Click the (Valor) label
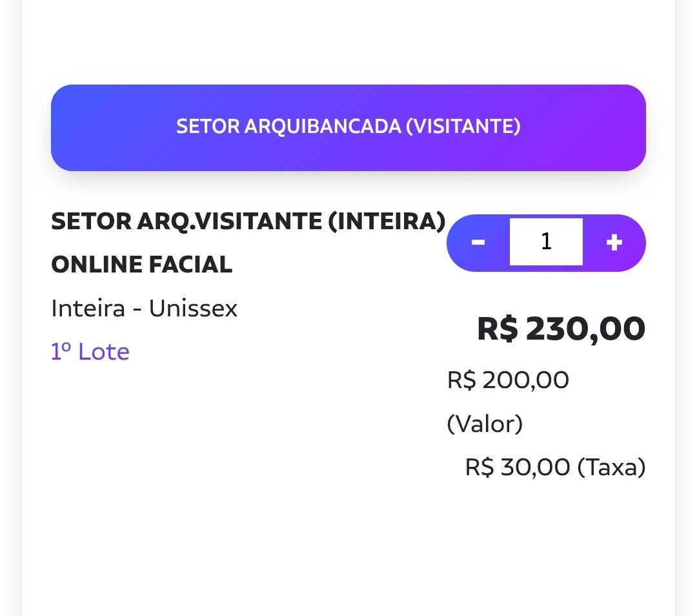 (x=485, y=424)
